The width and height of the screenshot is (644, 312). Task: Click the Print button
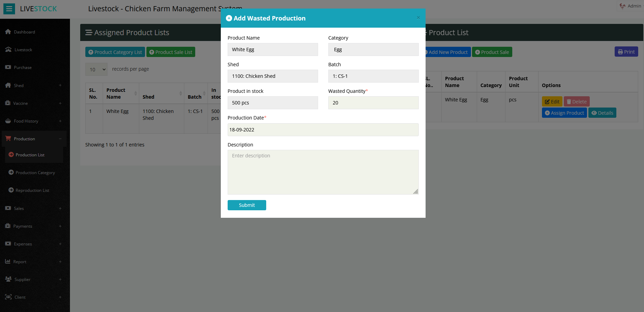(x=626, y=52)
